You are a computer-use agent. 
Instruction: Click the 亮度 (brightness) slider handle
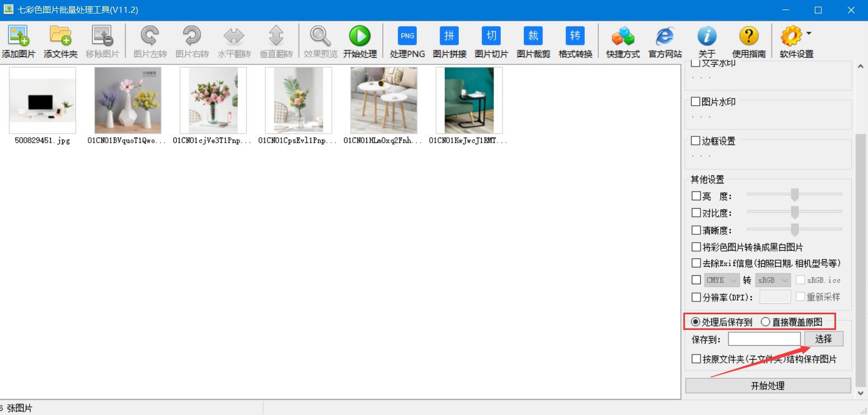(x=794, y=195)
